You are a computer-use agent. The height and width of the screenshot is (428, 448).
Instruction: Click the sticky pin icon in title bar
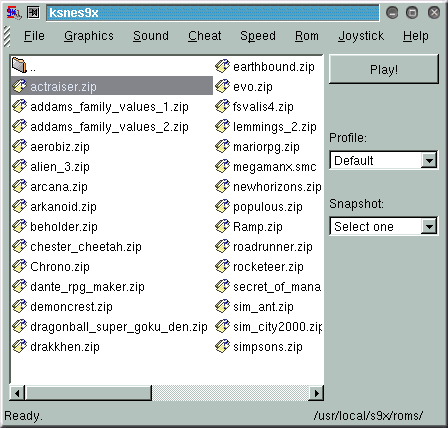[x=33, y=13]
